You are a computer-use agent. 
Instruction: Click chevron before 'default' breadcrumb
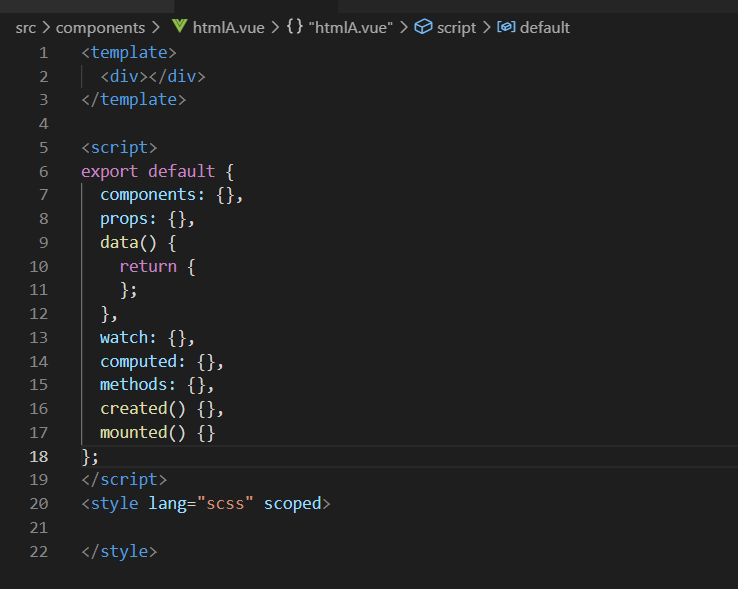tap(487, 27)
